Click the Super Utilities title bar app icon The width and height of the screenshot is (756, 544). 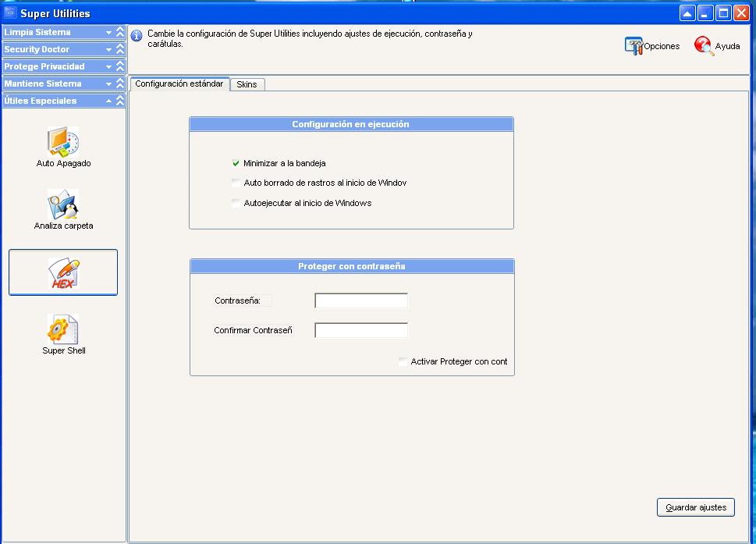tap(10, 12)
